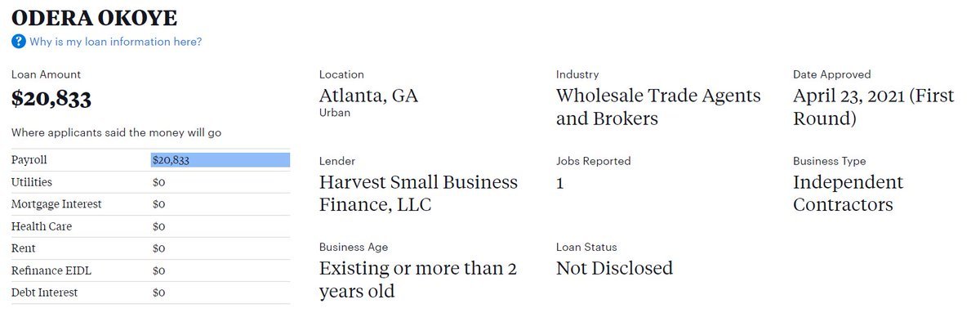Select the Payroll row label
Image resolution: width=980 pixels, height=335 pixels.
pos(29,160)
